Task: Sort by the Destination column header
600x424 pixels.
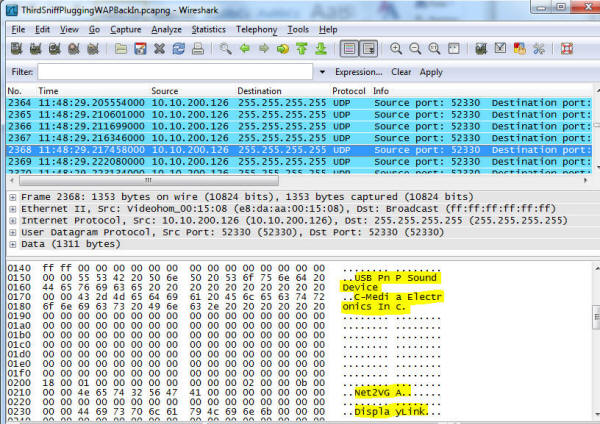Action: [259, 91]
